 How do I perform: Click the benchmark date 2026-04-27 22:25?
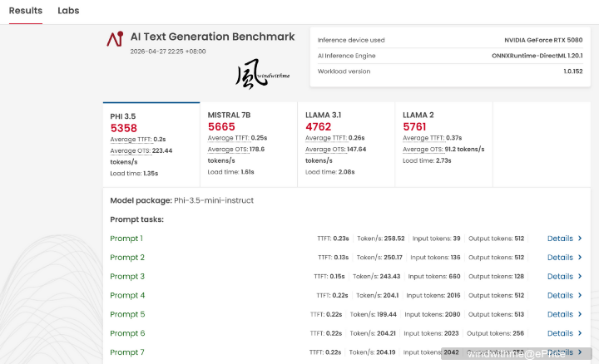pyautogui.click(x=168, y=52)
